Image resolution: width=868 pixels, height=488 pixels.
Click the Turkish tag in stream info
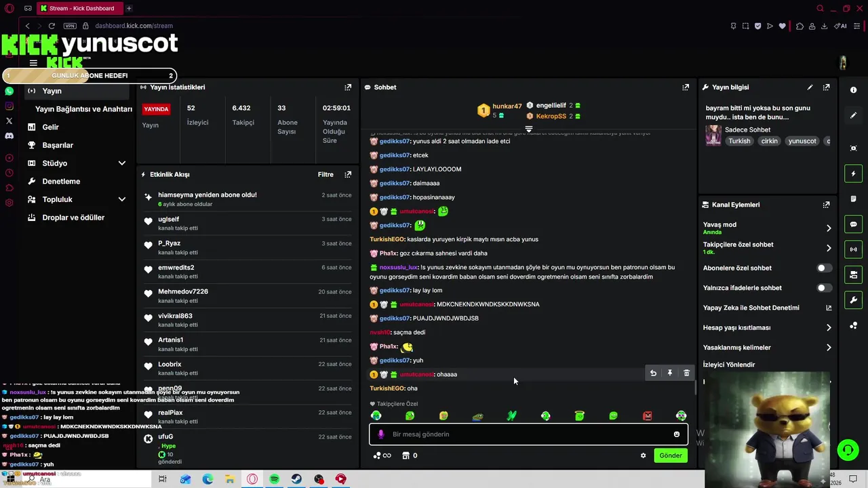pyautogui.click(x=739, y=141)
